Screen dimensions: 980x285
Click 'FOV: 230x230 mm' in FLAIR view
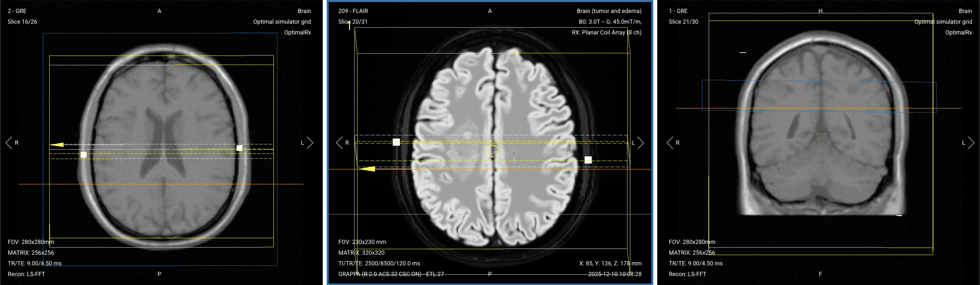pyautogui.click(x=362, y=242)
